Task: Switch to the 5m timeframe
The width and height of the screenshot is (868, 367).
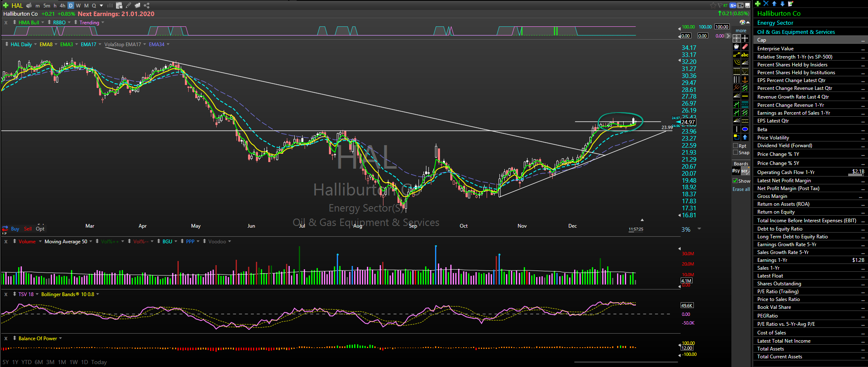Action: (47, 6)
